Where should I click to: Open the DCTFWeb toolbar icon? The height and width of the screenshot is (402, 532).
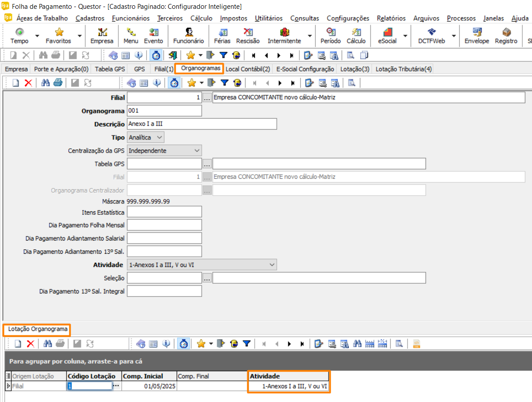[x=431, y=36]
